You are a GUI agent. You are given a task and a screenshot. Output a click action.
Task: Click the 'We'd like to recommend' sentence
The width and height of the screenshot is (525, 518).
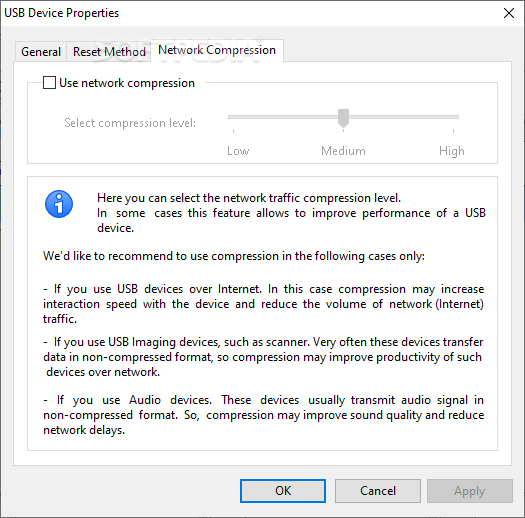(x=234, y=256)
